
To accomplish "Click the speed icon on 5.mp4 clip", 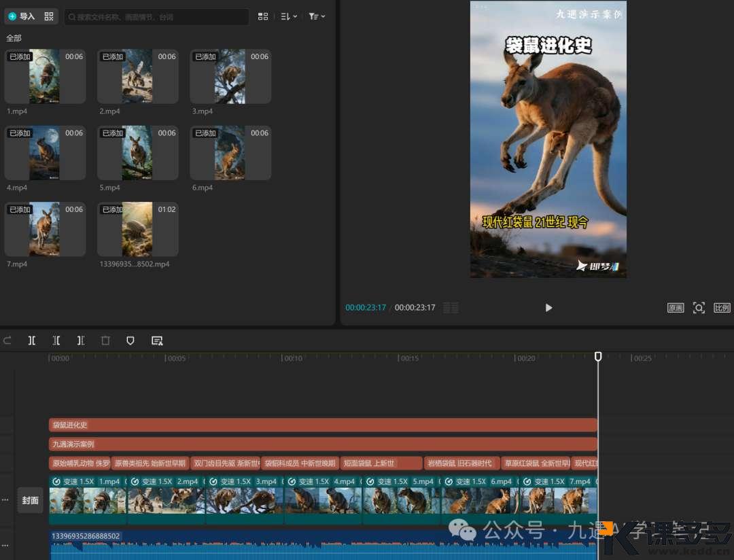I will pos(370,481).
